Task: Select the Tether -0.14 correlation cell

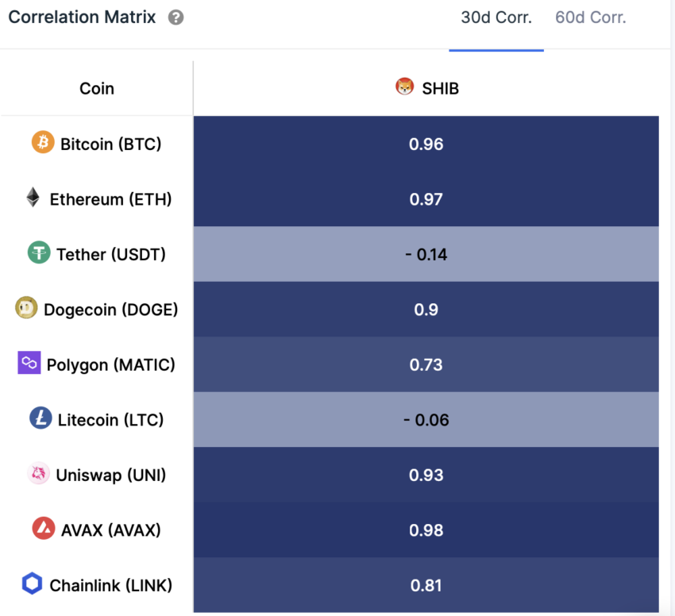Action: [426, 254]
